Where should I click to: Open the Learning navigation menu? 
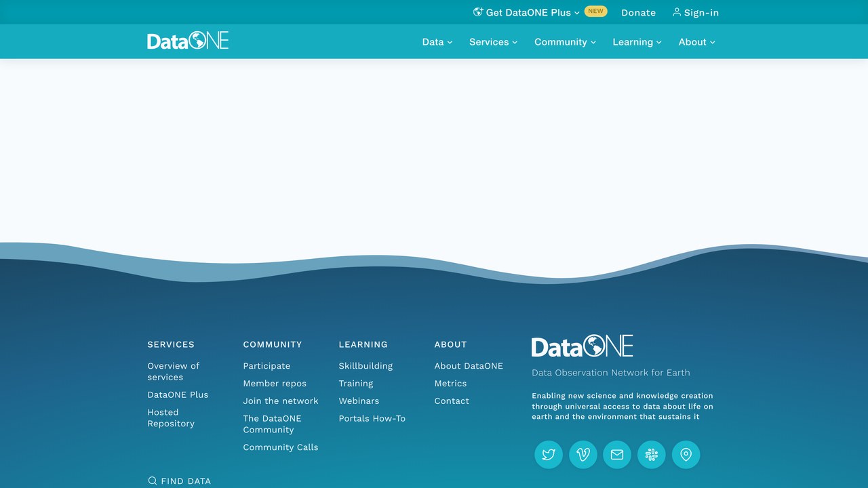coord(637,42)
